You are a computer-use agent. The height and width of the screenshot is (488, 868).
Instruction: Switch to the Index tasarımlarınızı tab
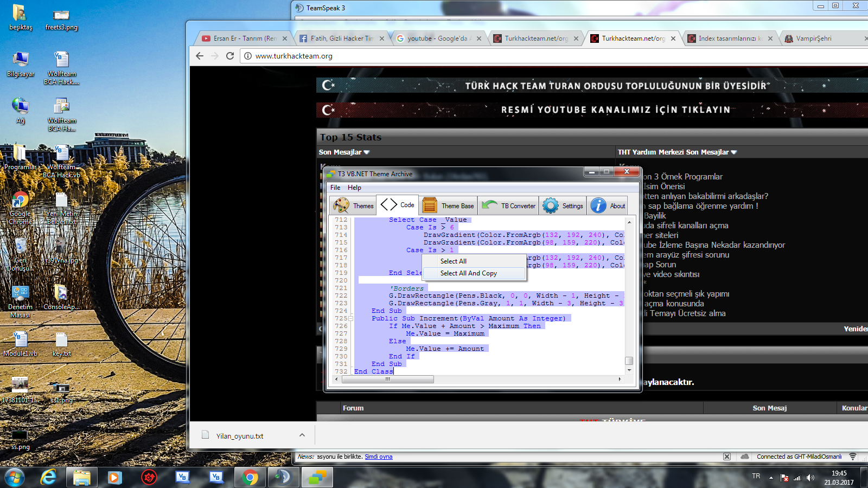(730, 38)
